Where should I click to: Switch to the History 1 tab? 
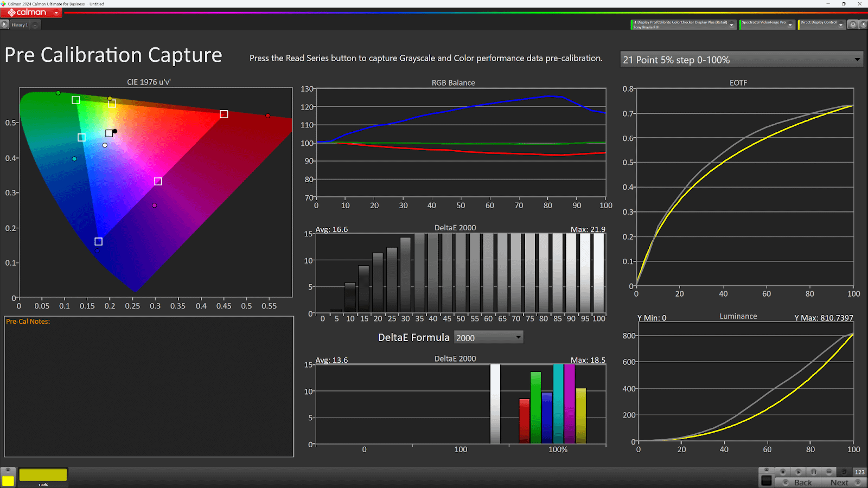[19, 25]
